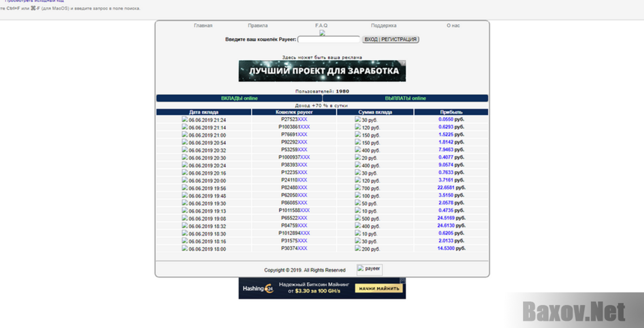Click the image icon beside 06.06.2019 21:24
This screenshot has height=328, width=644.
pyautogui.click(x=185, y=119)
